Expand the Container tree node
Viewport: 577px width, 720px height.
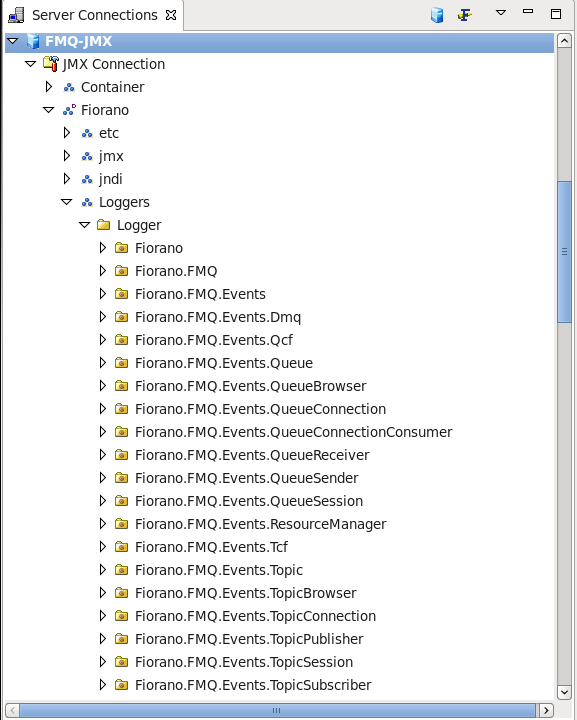(49, 87)
